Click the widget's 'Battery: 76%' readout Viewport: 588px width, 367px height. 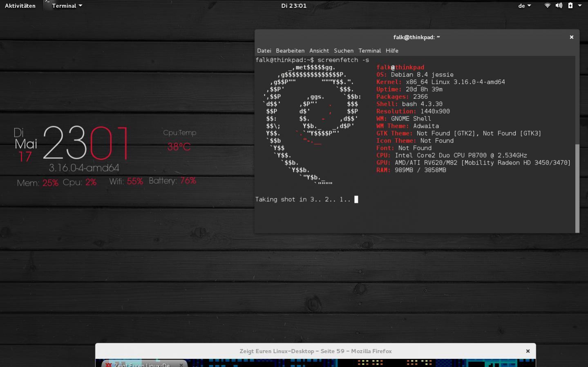[172, 180]
